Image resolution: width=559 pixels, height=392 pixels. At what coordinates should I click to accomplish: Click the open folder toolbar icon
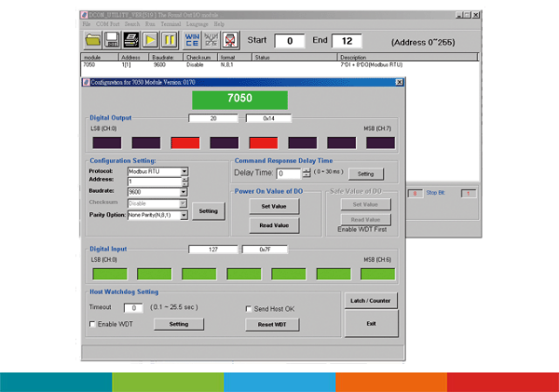(x=93, y=41)
